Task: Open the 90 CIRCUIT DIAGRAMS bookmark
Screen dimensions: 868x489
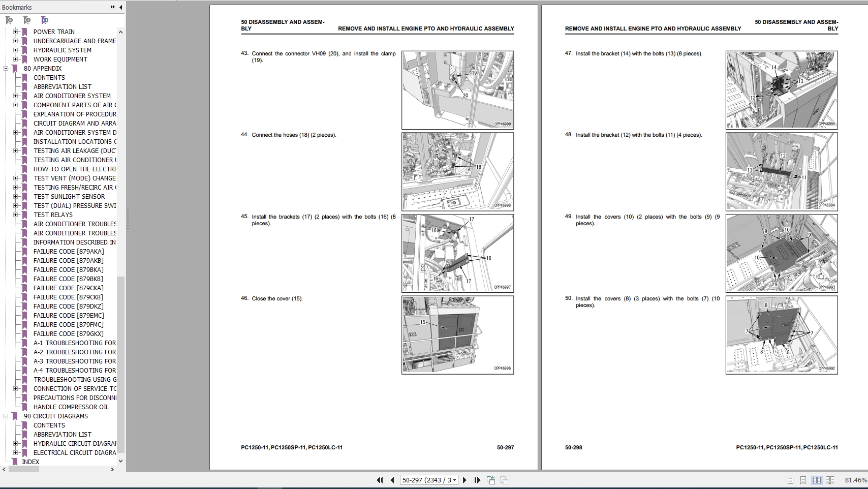Action: click(x=56, y=416)
